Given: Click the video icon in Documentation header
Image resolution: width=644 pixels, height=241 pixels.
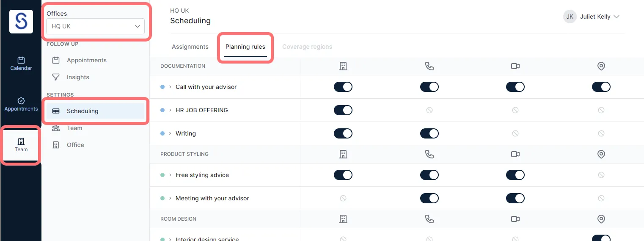Looking at the screenshot, I should pyautogui.click(x=515, y=66).
